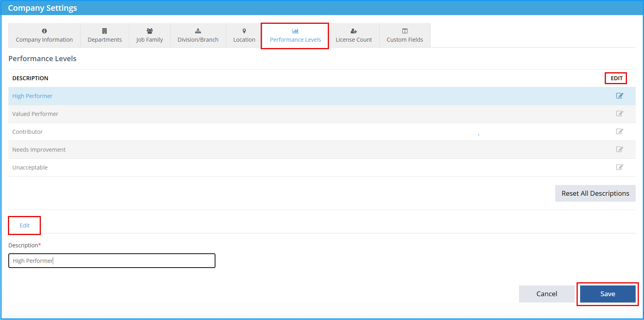Viewport: 644px width, 320px height.
Task: Select the Location tab
Action: [244, 36]
